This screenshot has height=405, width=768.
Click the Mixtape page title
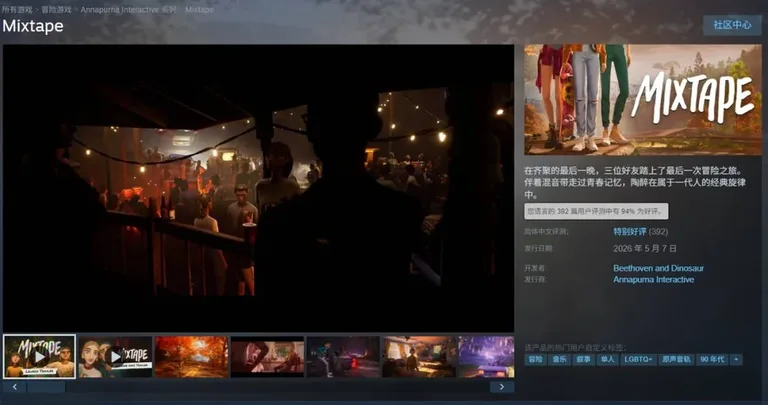pyautogui.click(x=33, y=26)
